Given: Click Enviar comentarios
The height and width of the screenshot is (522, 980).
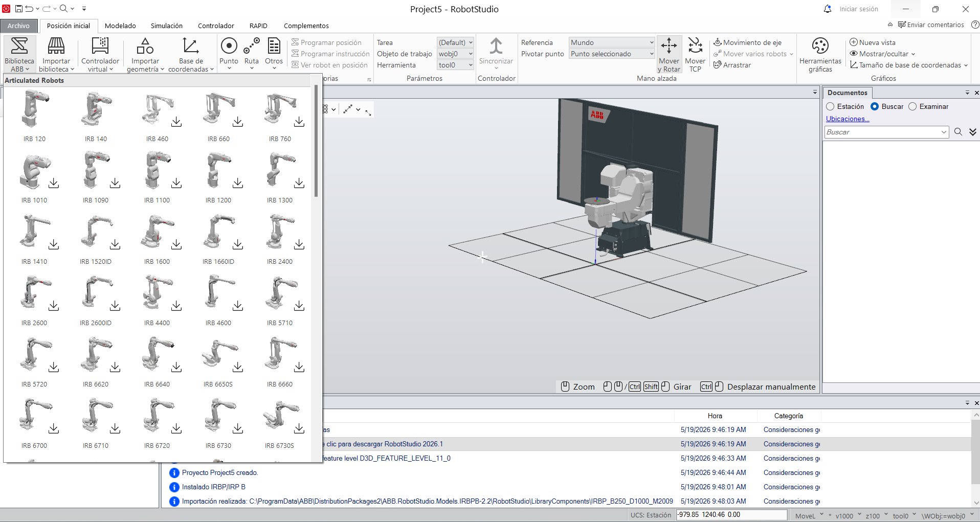Looking at the screenshot, I should coord(931,25).
